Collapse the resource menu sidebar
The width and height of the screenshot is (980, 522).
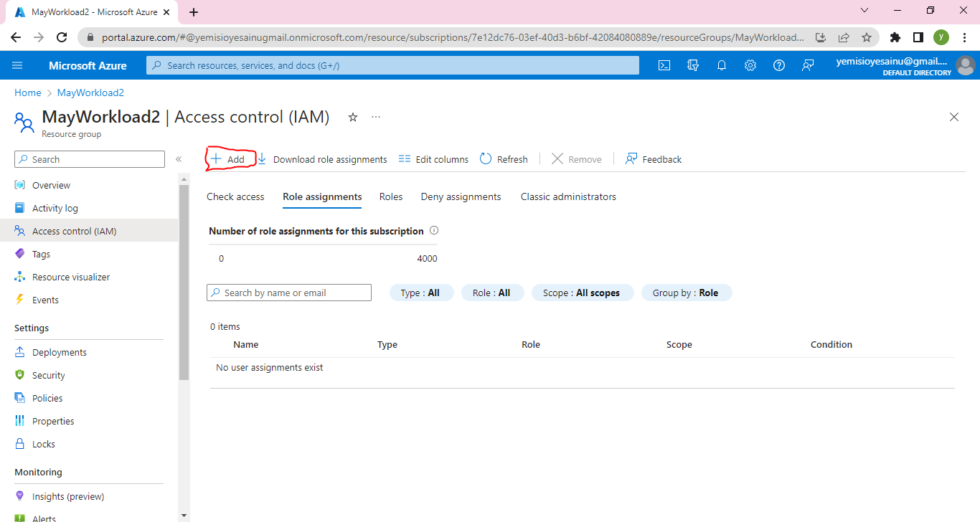[179, 159]
